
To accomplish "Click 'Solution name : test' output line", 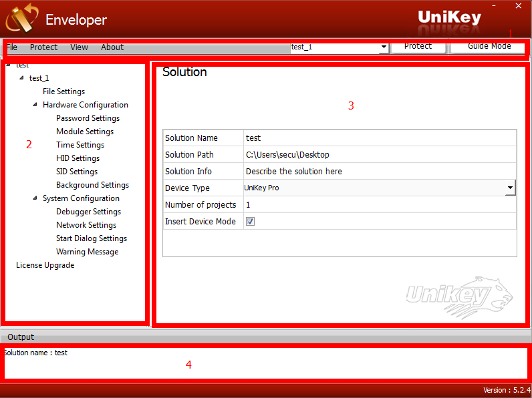I will point(35,353).
